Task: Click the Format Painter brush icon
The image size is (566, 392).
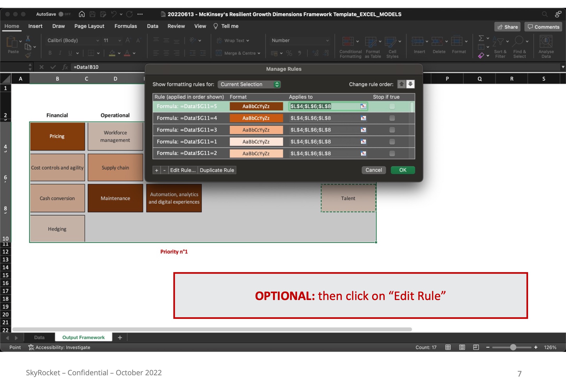Action: [28, 55]
